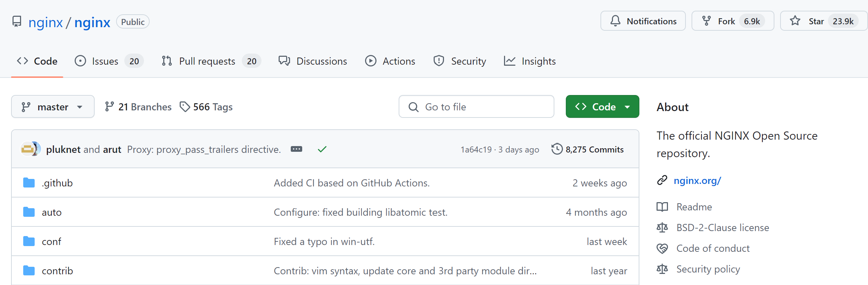
Task: Open the .github folder
Action: pos(57,183)
